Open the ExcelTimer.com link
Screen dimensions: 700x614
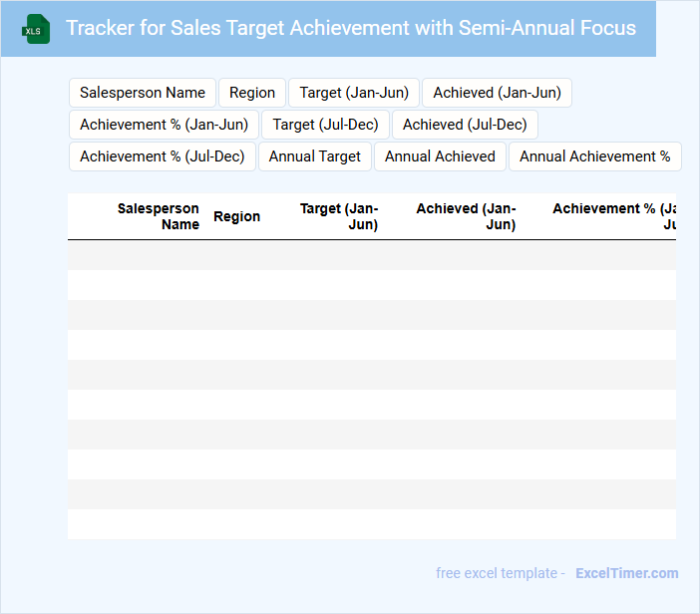pyautogui.click(x=627, y=573)
